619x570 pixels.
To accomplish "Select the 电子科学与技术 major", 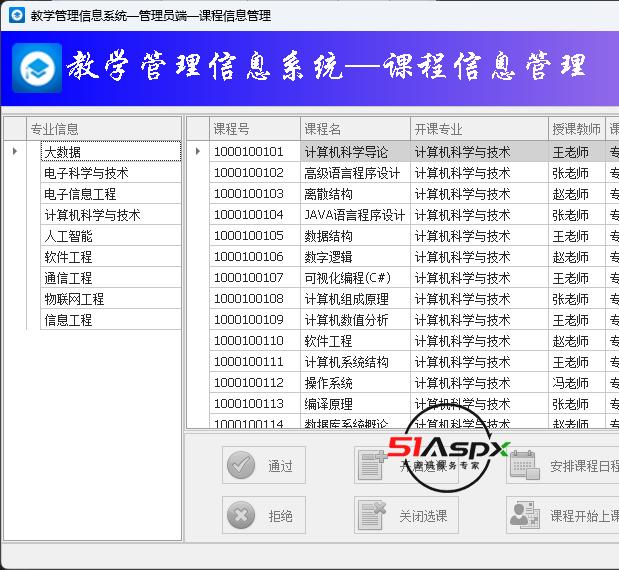I will pyautogui.click(x=111, y=173).
